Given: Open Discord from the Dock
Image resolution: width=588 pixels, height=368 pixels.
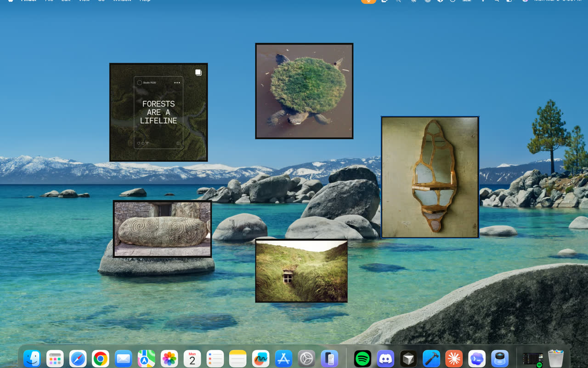Looking at the screenshot, I should [x=385, y=358].
